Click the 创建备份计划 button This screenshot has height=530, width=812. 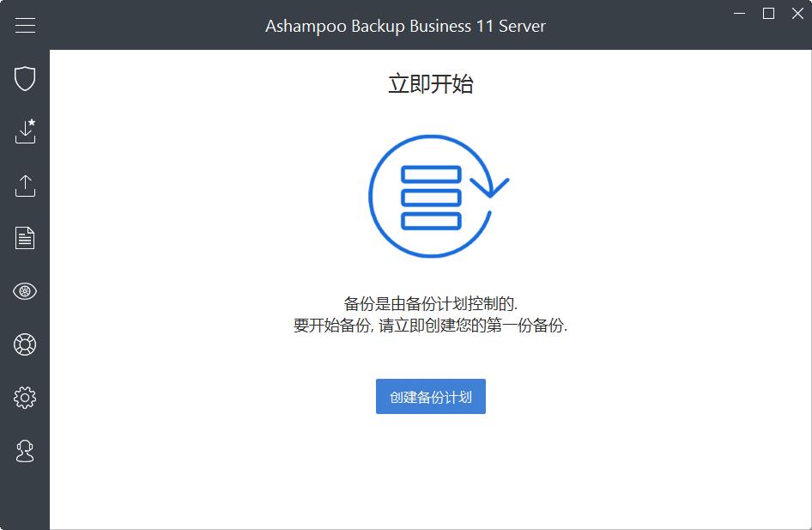430,396
